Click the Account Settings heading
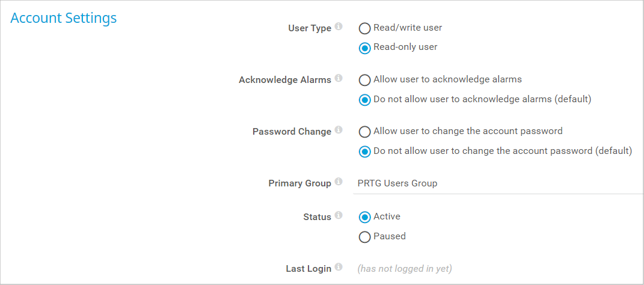This screenshot has width=644, height=285. pos(64,18)
